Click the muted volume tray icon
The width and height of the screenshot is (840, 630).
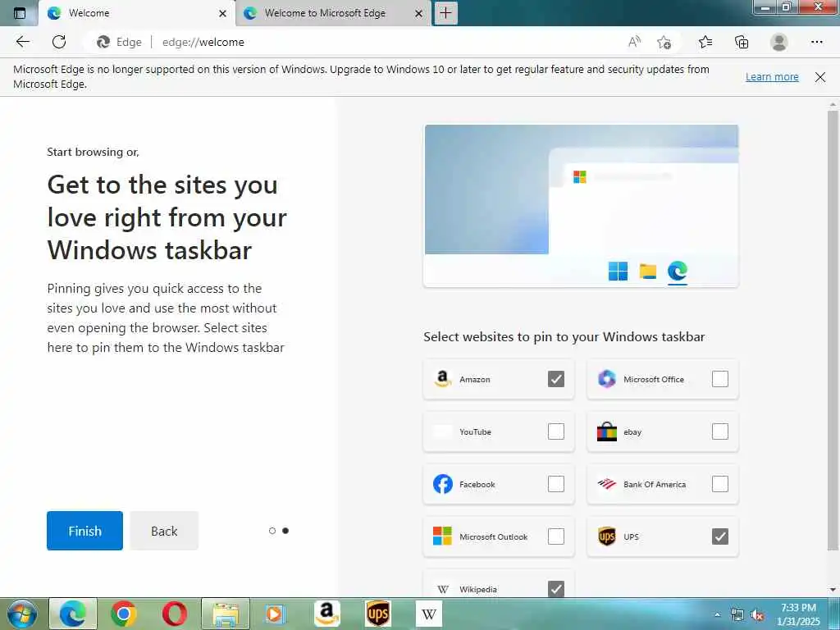tap(757, 615)
